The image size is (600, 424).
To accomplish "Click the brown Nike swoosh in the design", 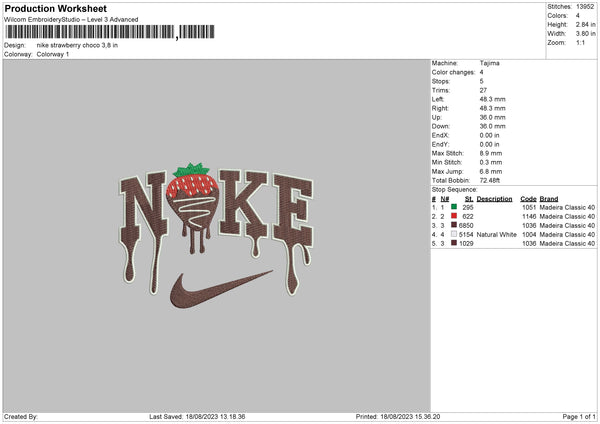I will click(x=221, y=289).
